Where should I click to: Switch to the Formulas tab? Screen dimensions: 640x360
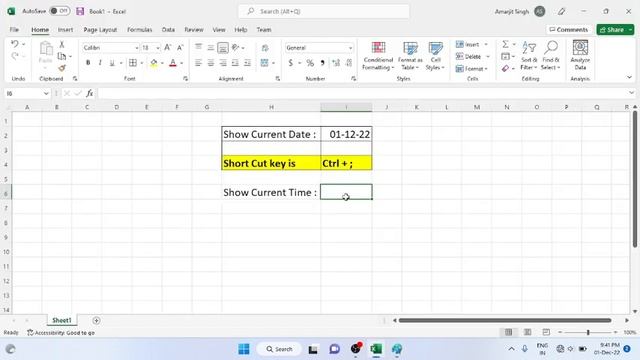(x=140, y=30)
